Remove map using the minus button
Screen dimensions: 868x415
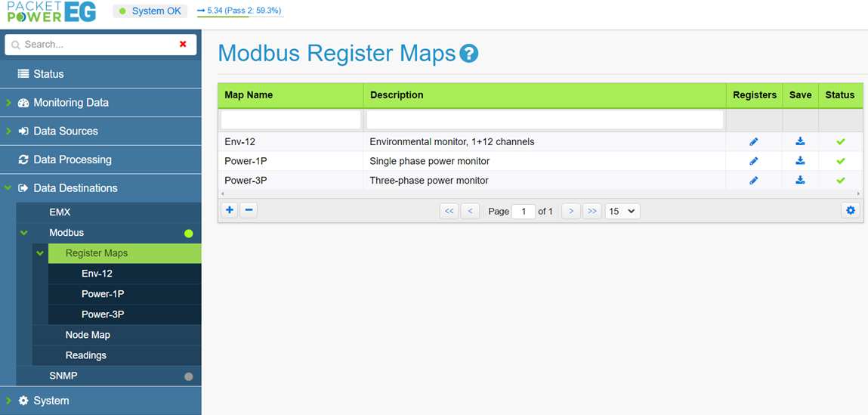[x=249, y=210]
